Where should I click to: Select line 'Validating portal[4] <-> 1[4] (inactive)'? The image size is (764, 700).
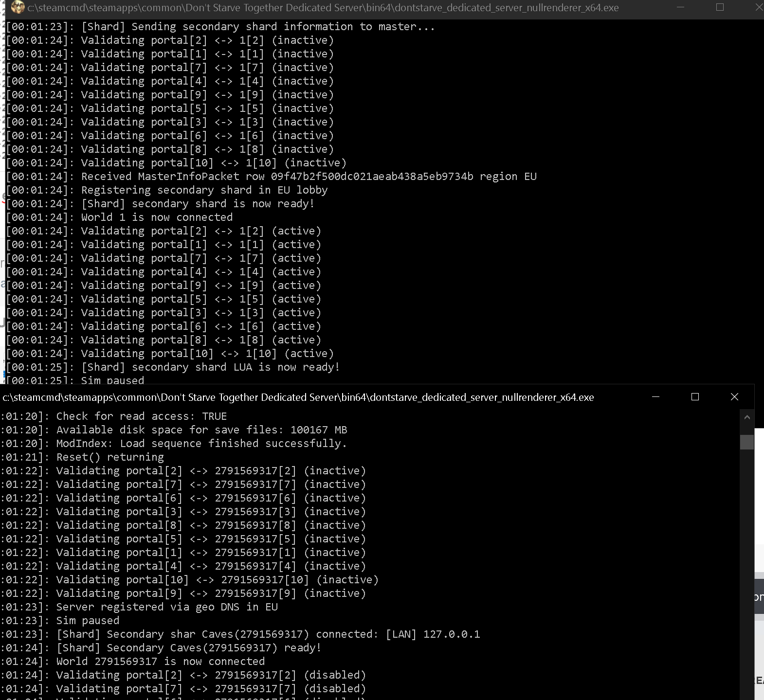[170, 81]
